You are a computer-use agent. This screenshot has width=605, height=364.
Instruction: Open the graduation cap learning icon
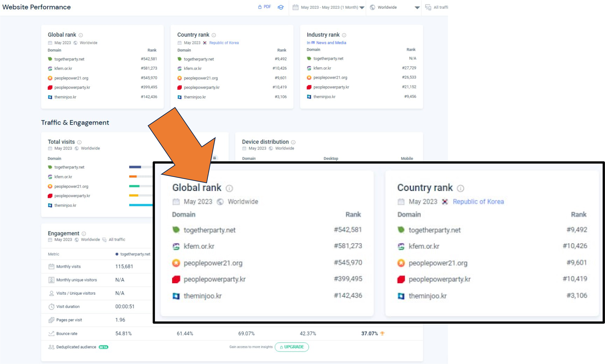(280, 7)
